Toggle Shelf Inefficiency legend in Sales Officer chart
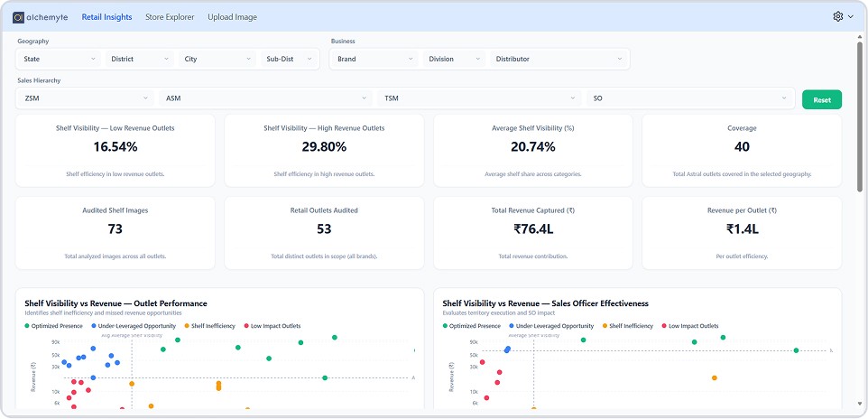The width and height of the screenshot is (868, 419). point(628,326)
